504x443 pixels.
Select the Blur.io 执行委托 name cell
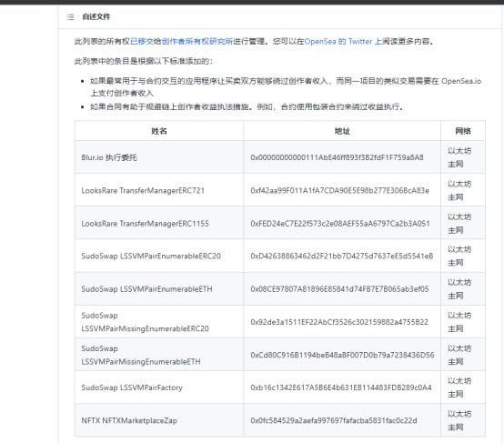click(159, 157)
